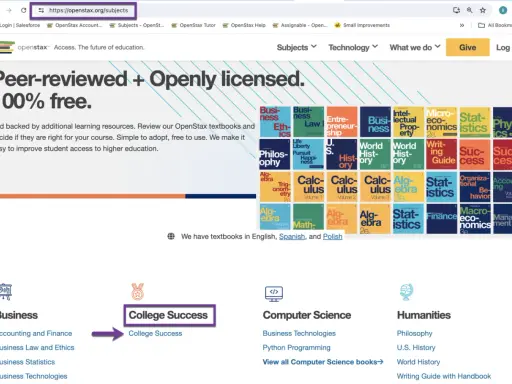Click the Entrepreneurship book cover
The height and width of the screenshot is (384, 512).
pyautogui.click(x=342, y=122)
